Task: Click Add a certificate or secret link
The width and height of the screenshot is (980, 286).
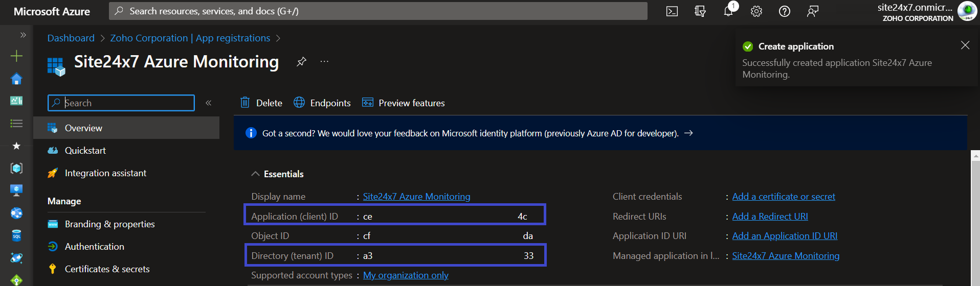Action: pyautogui.click(x=783, y=197)
